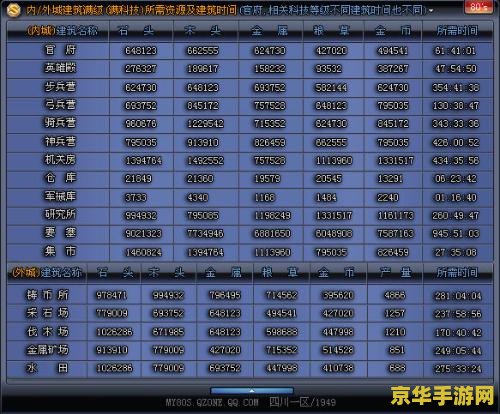Select the 集市 building name
This screenshot has height=414, width=500.
click(60, 251)
